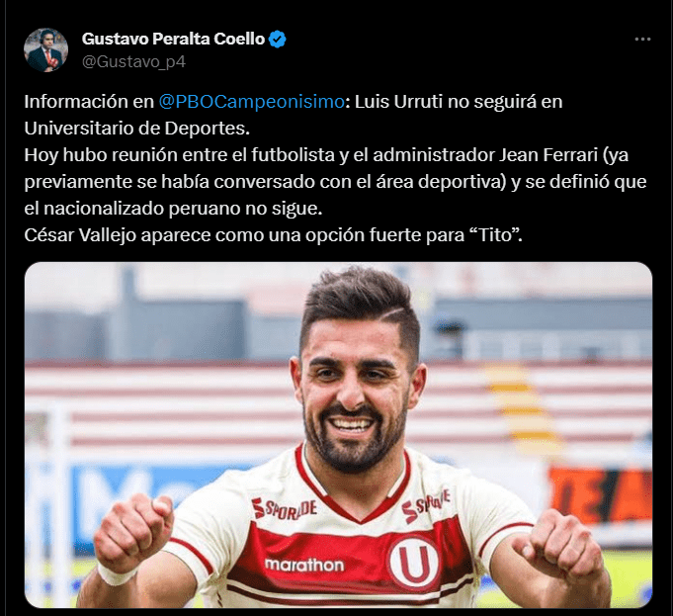
Task: Click the left Sporade sponsor logo on the jersey
Action: coord(285,508)
